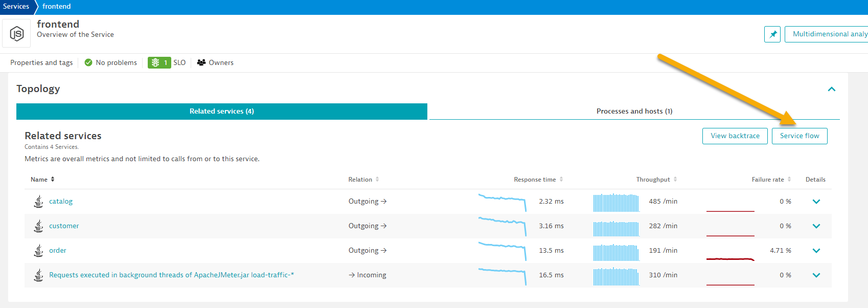Image resolution: width=868 pixels, height=308 pixels.
Task: Click the pin to dashboard icon
Action: click(772, 34)
